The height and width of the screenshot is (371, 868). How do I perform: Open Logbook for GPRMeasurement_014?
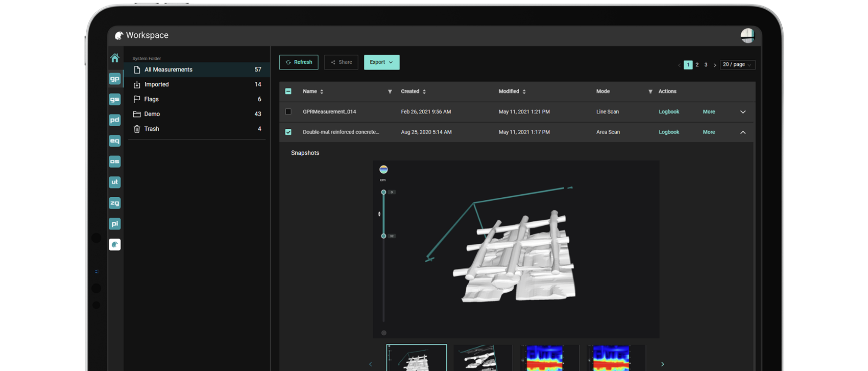[668, 112]
